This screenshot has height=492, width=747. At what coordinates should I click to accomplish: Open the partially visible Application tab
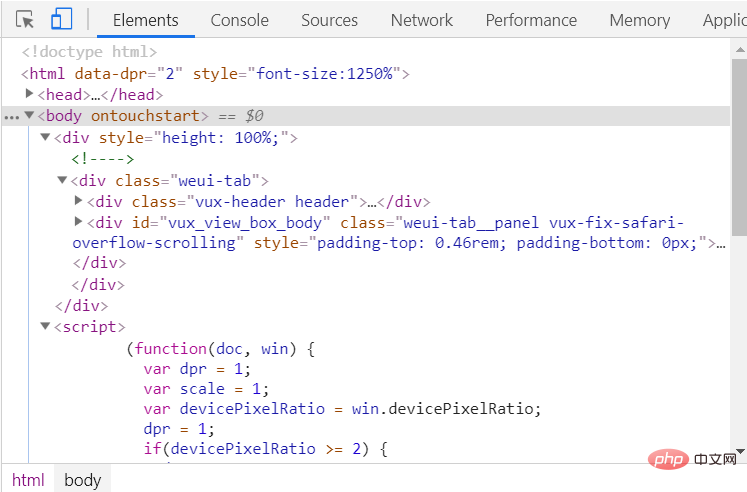[724, 20]
